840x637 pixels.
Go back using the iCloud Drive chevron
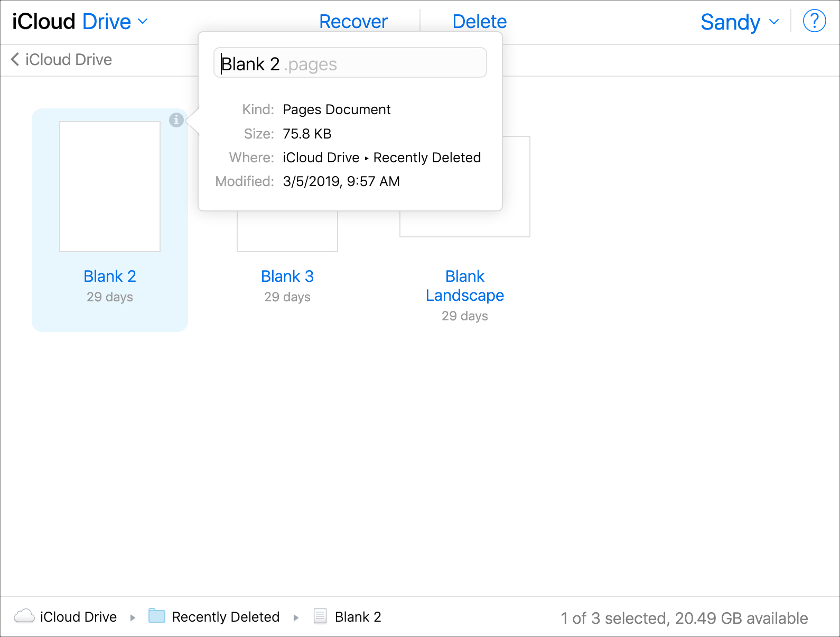pyautogui.click(x=15, y=59)
